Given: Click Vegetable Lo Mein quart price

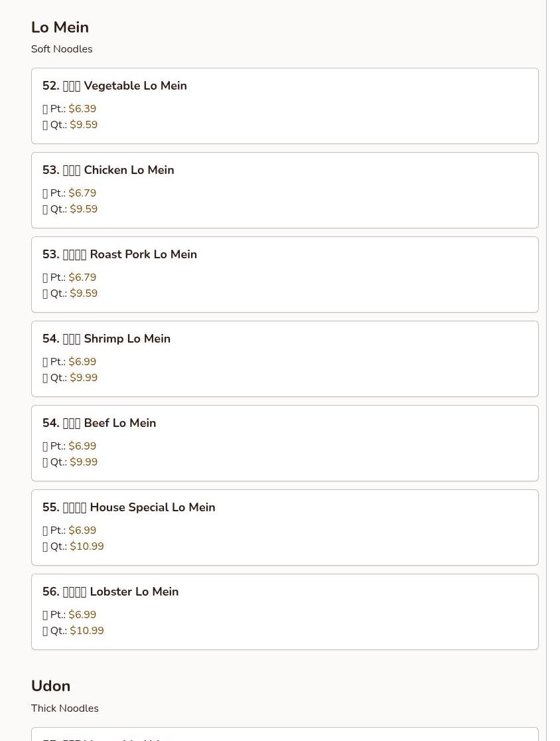Looking at the screenshot, I should (84, 125).
